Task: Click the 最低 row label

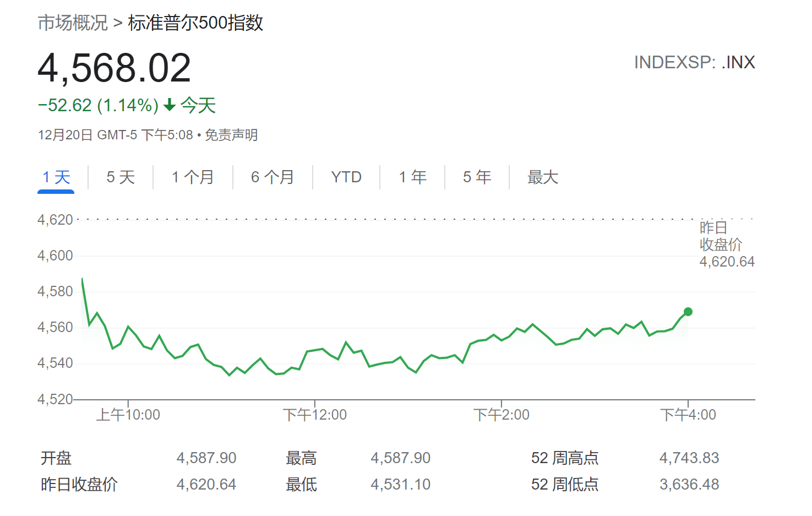Action: (301, 484)
